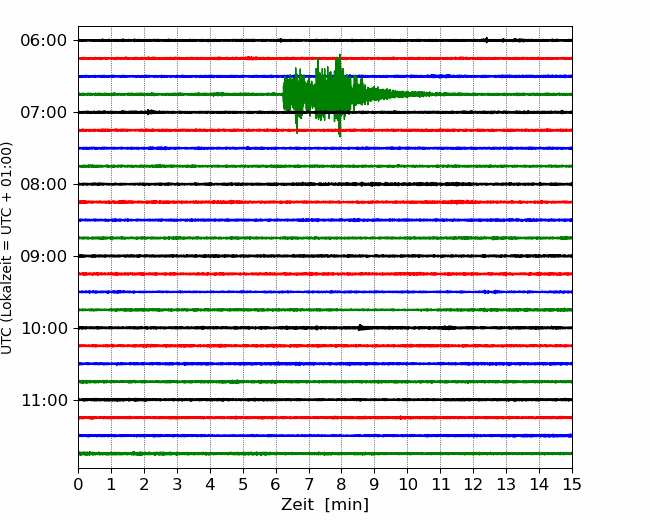The width and height of the screenshot is (650, 520).
Task: Click the small spike on the 06:00 black trace
Action: [x=487, y=40]
